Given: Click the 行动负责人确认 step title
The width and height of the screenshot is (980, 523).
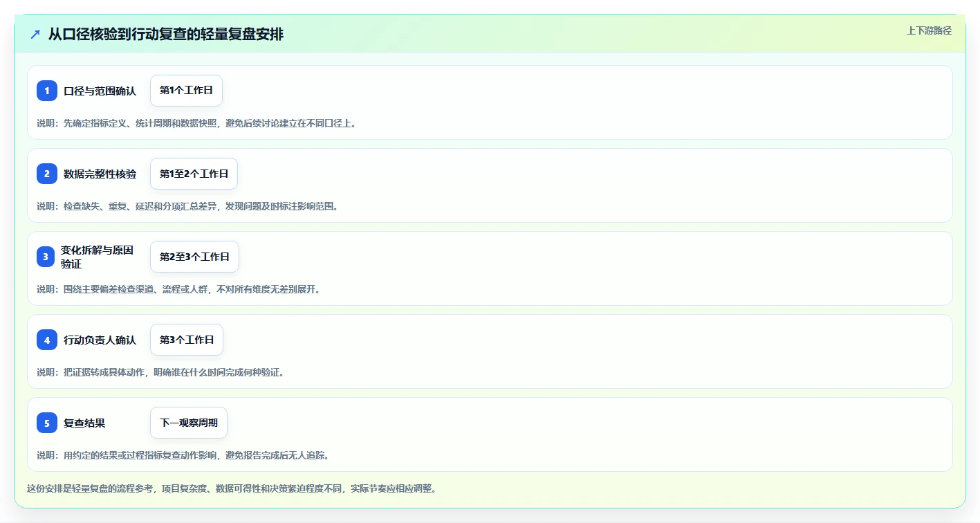Looking at the screenshot, I should click(100, 340).
